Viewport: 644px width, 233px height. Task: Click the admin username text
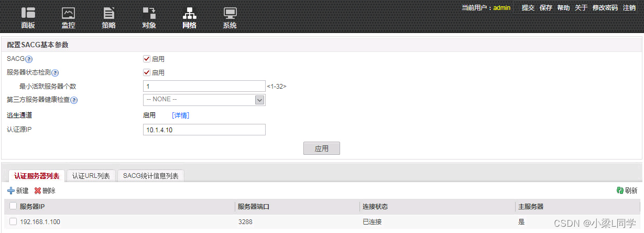click(x=501, y=8)
